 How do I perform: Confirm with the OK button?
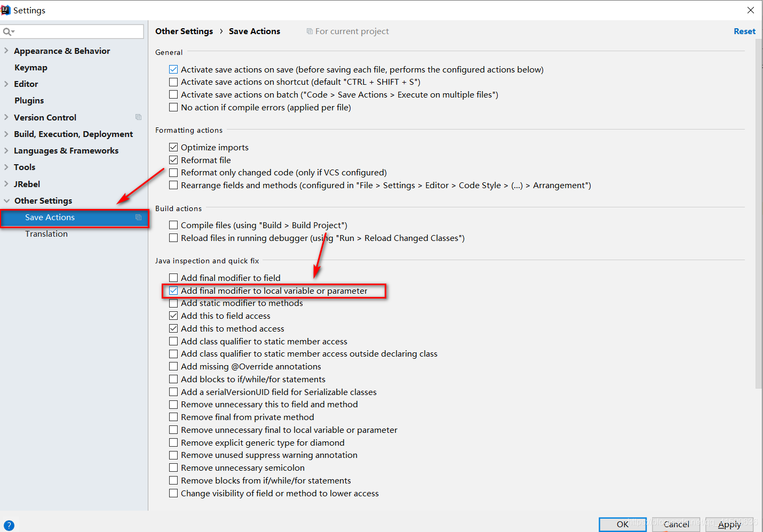[623, 524]
